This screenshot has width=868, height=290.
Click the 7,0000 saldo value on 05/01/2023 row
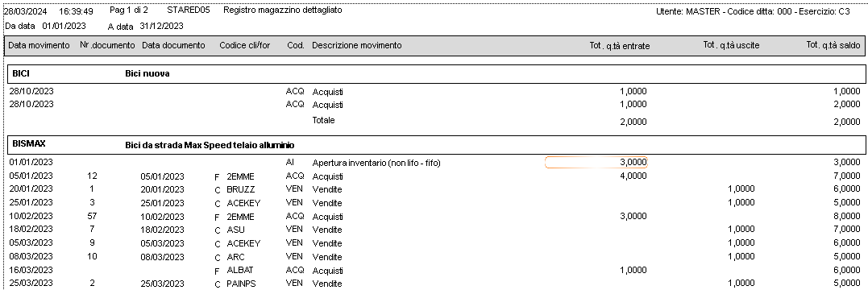846,176
